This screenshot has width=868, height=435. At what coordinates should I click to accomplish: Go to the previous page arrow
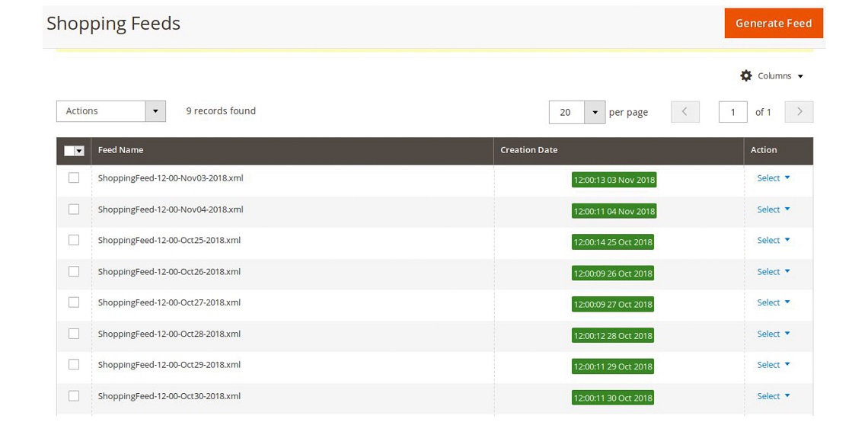pos(685,112)
